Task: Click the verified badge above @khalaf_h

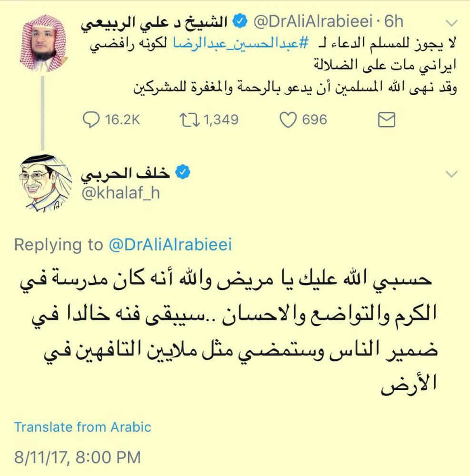Action: pyautogui.click(x=182, y=173)
